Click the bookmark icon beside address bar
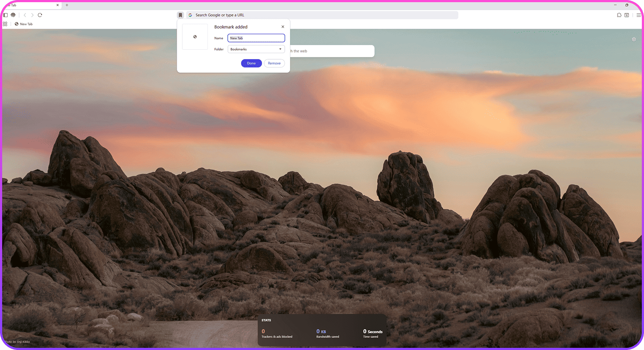The width and height of the screenshot is (644, 350). pos(181,15)
